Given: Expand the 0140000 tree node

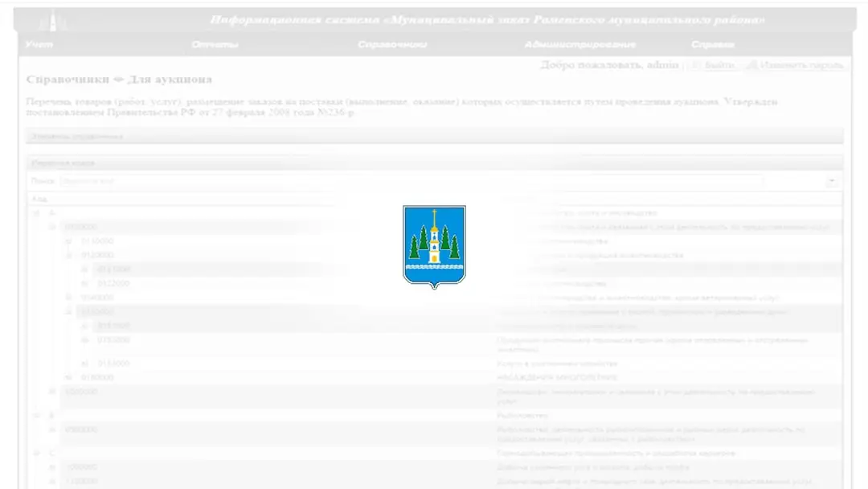Looking at the screenshot, I should [68, 298].
